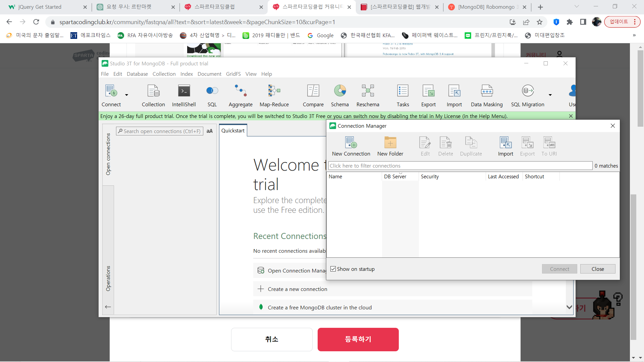Open a new Chrome tab

[x=540, y=7]
